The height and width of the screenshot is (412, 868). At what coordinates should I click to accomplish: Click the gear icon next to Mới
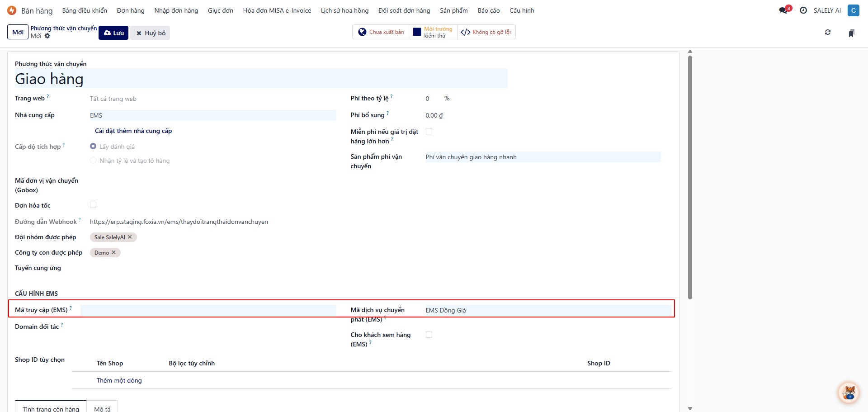[47, 36]
